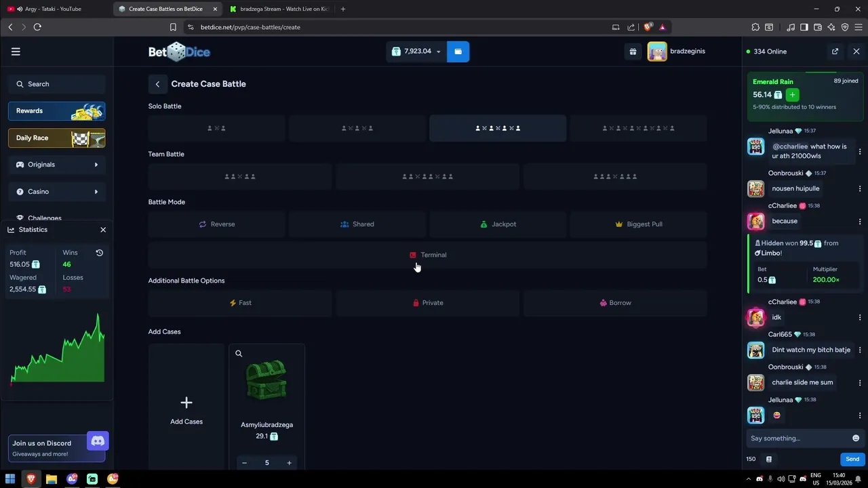Open File Explorer from the taskbar
Viewport: 868px width, 488px height.
(x=52, y=479)
